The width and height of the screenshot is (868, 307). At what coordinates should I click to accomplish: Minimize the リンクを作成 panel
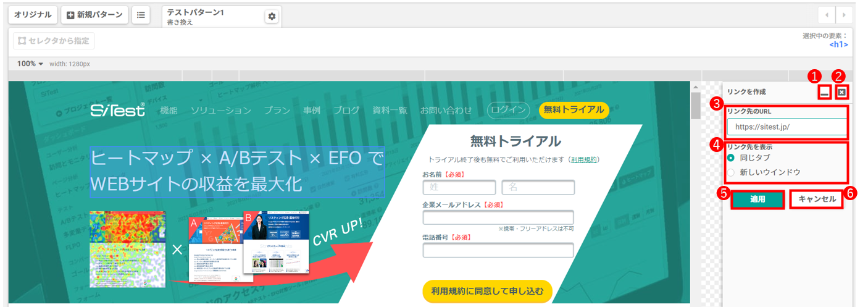coord(825,93)
